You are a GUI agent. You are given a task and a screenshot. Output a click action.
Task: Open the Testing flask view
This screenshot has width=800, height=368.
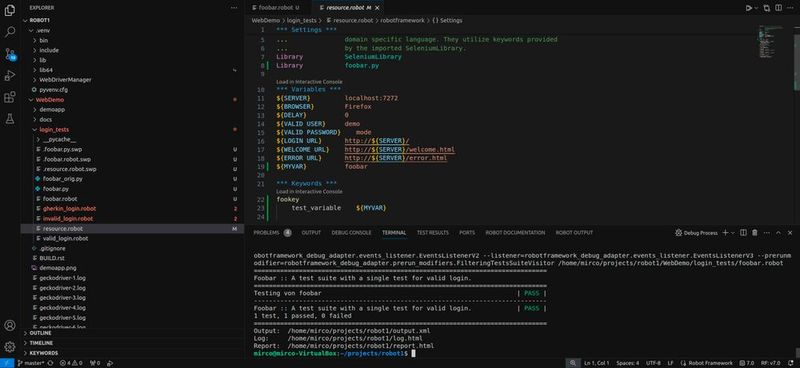[10, 119]
